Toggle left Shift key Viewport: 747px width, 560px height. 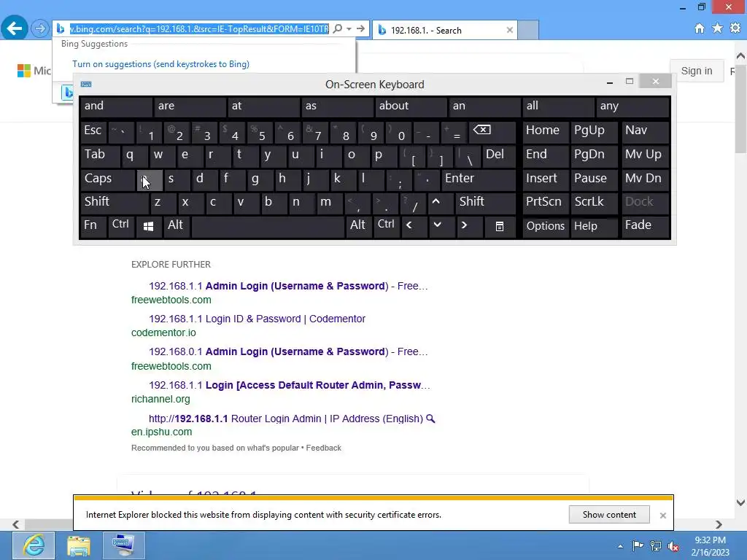point(115,203)
